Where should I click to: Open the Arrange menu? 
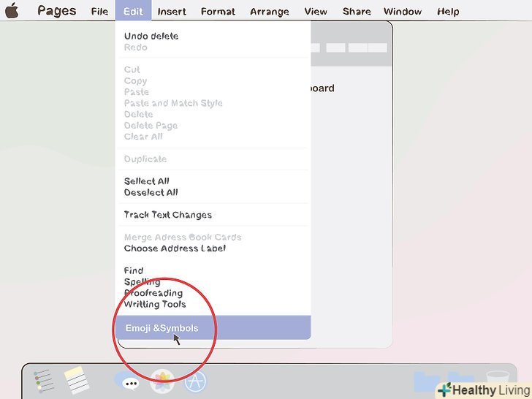270,12
